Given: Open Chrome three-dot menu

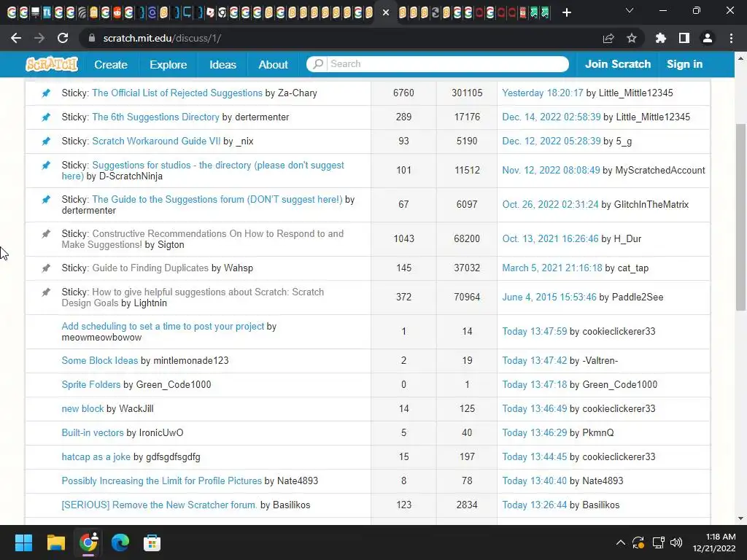Looking at the screenshot, I should (x=731, y=38).
